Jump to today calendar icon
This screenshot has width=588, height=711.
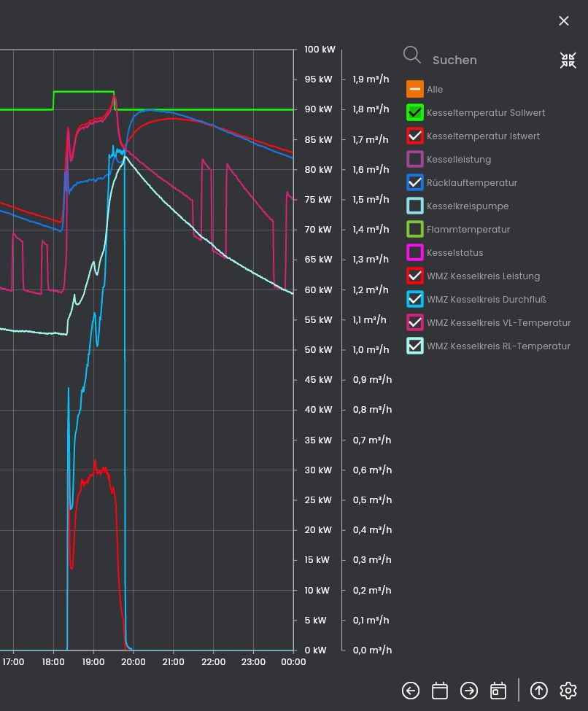point(498,691)
